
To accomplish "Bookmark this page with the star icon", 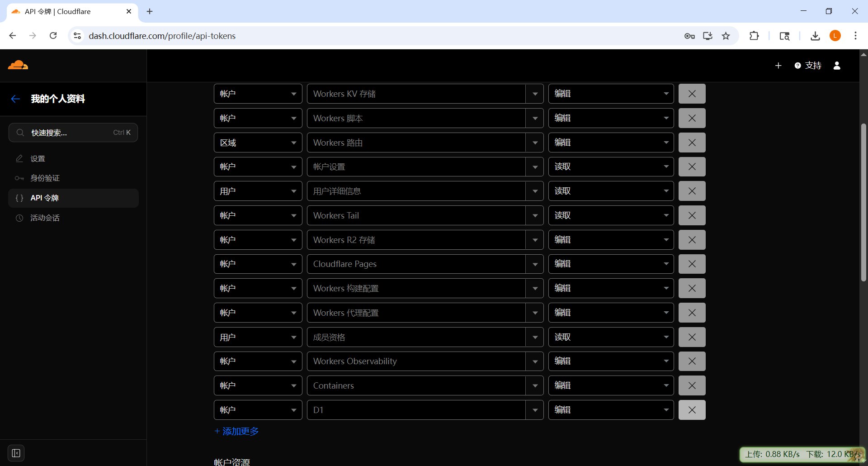I will (726, 36).
